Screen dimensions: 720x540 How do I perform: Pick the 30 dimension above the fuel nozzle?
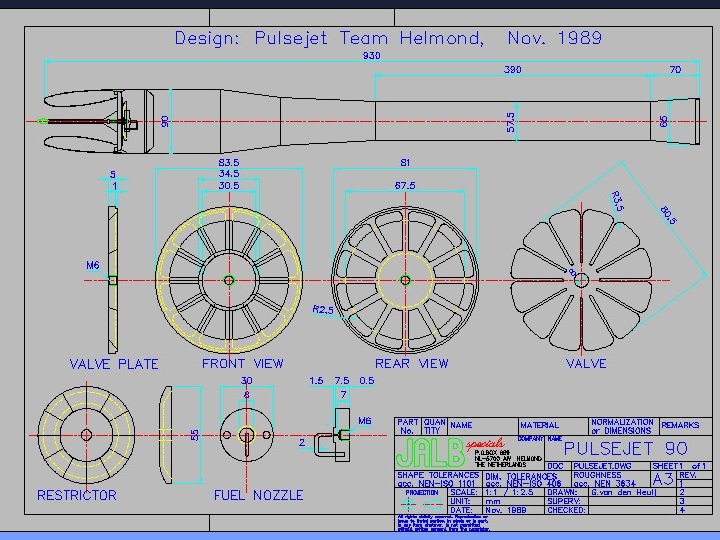coord(247,381)
